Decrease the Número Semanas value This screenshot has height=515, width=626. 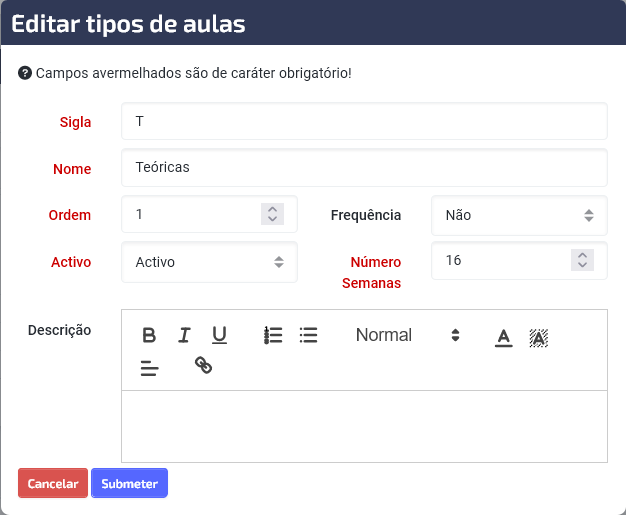[x=582, y=265]
